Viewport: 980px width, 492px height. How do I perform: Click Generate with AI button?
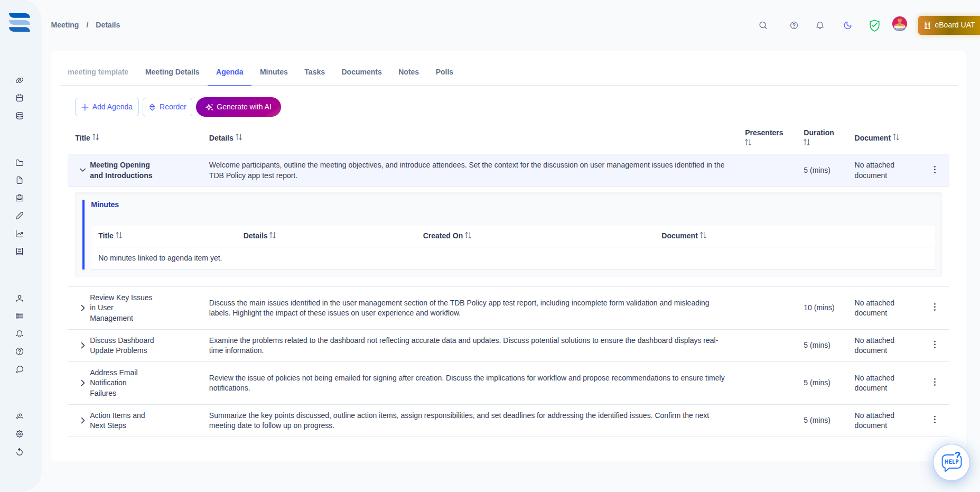(x=238, y=107)
